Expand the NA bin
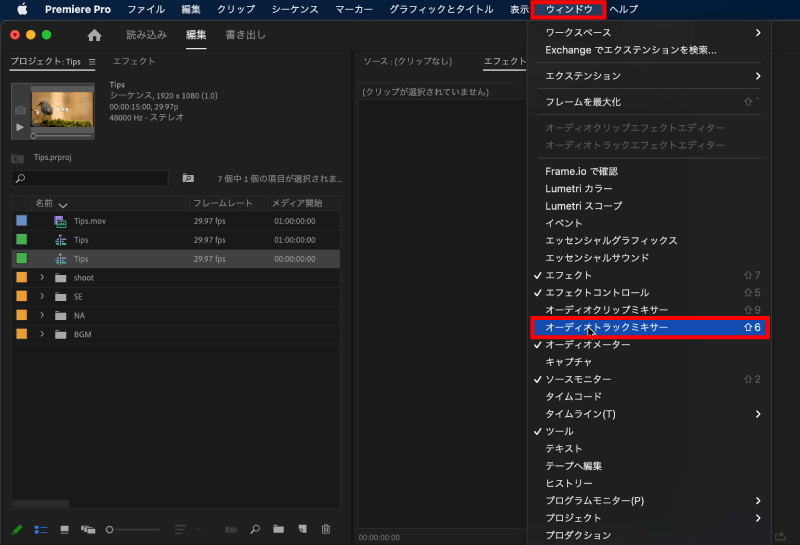Image resolution: width=800 pixels, height=545 pixels. point(42,315)
